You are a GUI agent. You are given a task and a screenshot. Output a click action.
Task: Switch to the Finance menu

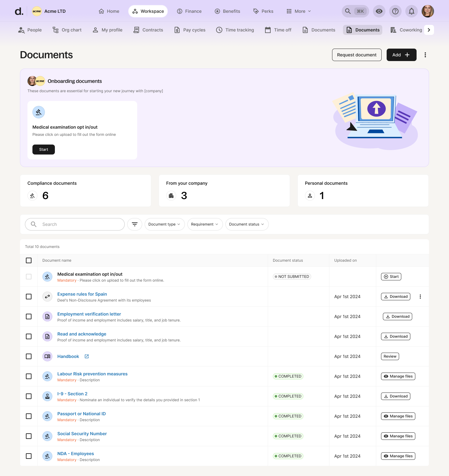tap(189, 11)
